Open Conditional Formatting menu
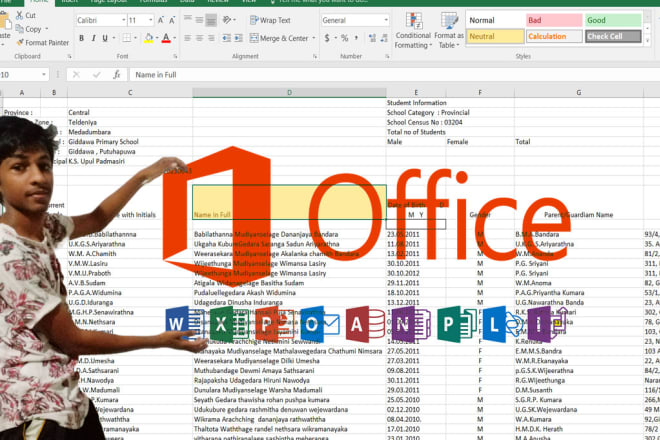 point(413,30)
